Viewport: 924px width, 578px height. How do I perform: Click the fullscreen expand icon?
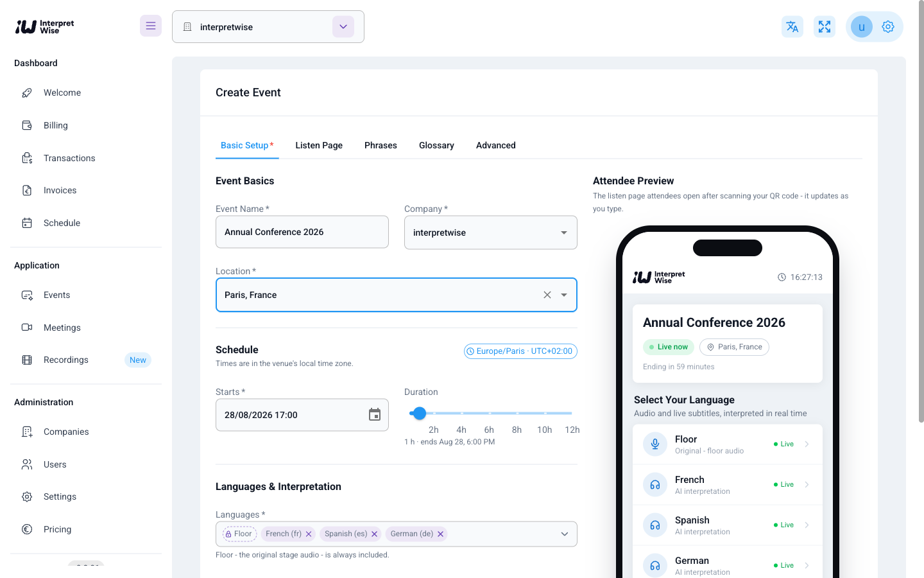[825, 26]
